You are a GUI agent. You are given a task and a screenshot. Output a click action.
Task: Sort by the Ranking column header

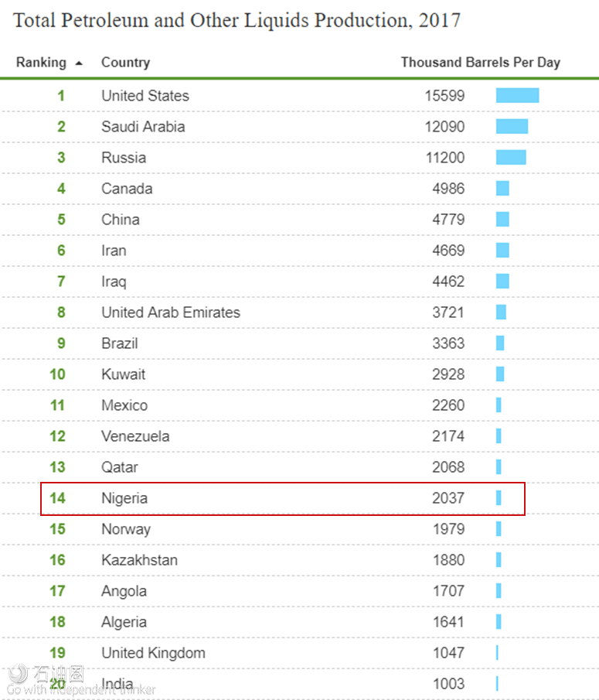(41, 62)
